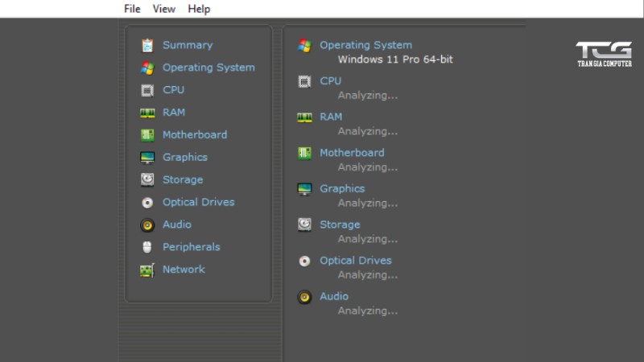Image resolution: width=644 pixels, height=362 pixels.
Task: Select the Graphics monitor icon in sidebar
Action: (x=147, y=158)
